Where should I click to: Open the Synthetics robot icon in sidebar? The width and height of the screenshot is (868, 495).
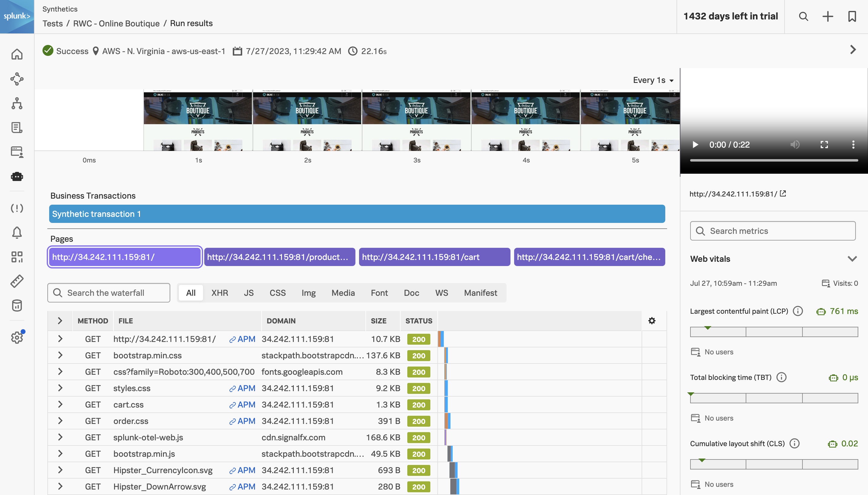tap(17, 176)
